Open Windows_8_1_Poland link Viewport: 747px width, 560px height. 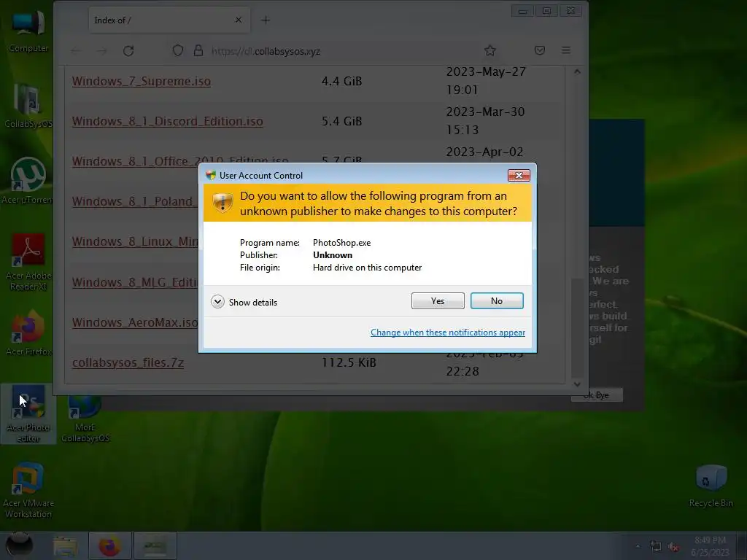(135, 201)
